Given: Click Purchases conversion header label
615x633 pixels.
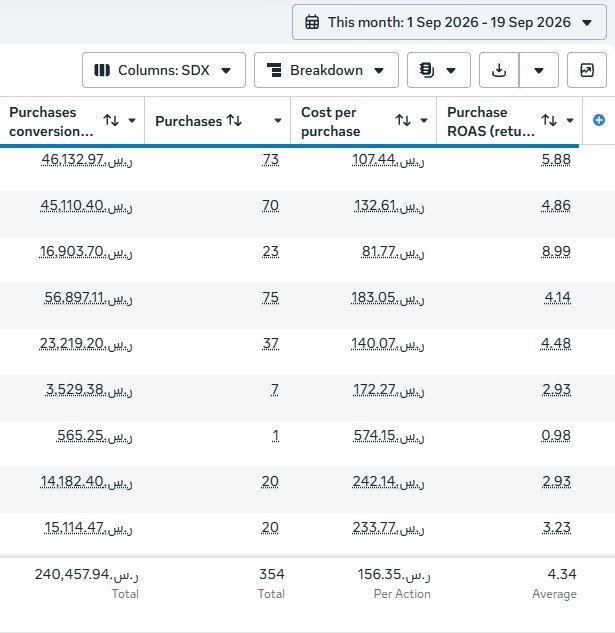Looking at the screenshot, I should coord(51,122).
